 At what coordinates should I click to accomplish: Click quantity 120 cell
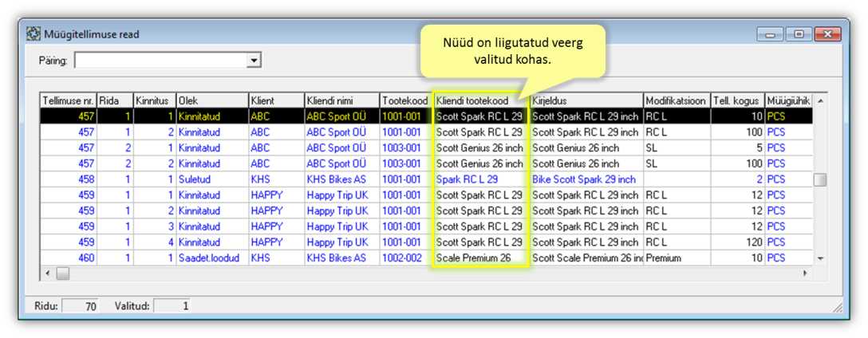737,242
